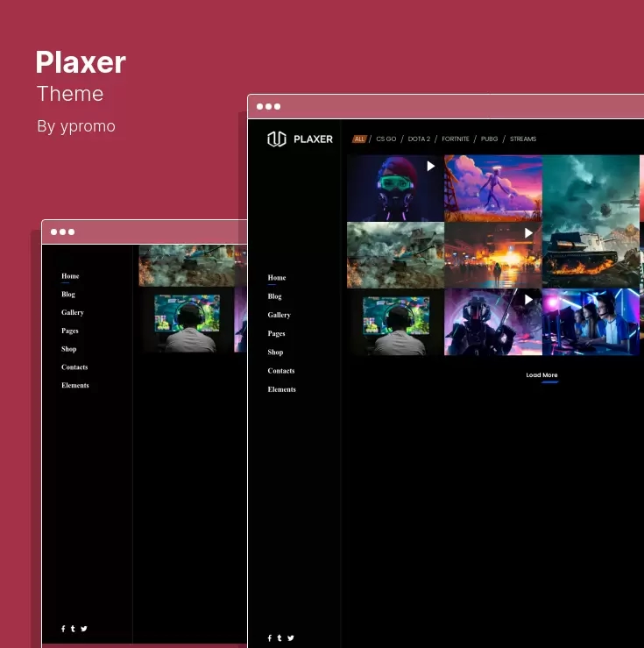Filter gallery by STREAMS
This screenshot has height=648, width=644.
(x=523, y=139)
